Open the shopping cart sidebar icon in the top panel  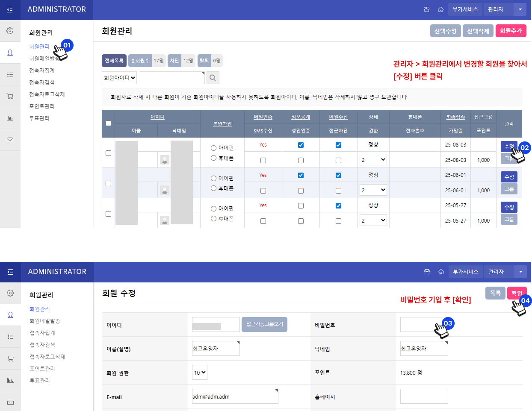click(x=10, y=96)
